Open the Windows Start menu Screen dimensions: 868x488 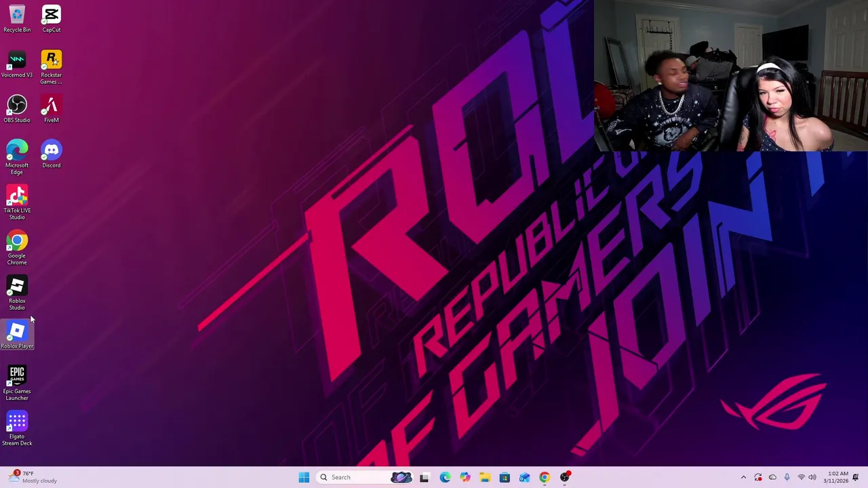304,477
